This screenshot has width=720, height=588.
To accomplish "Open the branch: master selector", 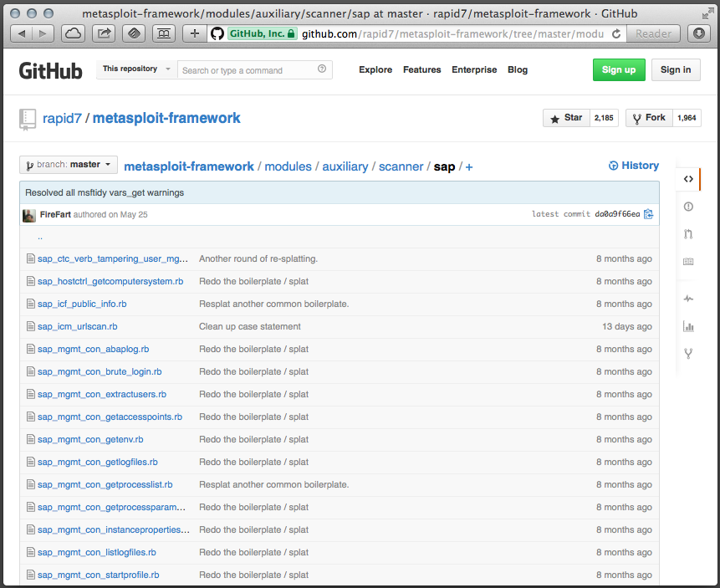I will pos(68,165).
